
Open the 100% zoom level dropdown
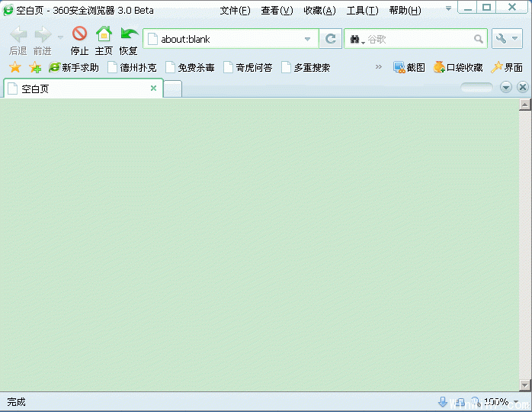click(x=516, y=402)
